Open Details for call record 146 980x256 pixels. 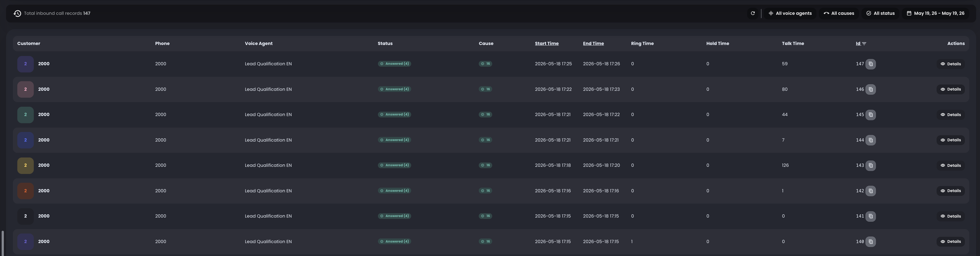coord(950,89)
